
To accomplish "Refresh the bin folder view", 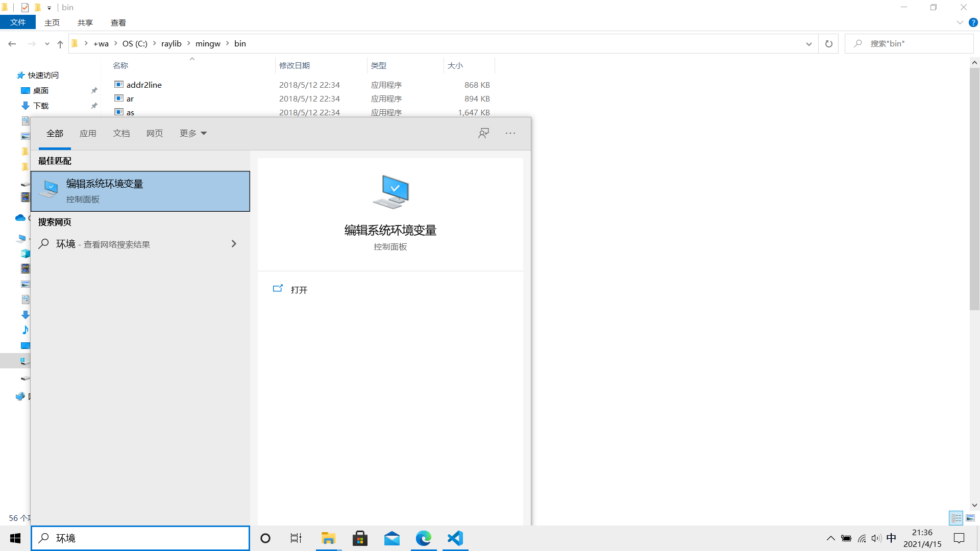I will 828,44.
